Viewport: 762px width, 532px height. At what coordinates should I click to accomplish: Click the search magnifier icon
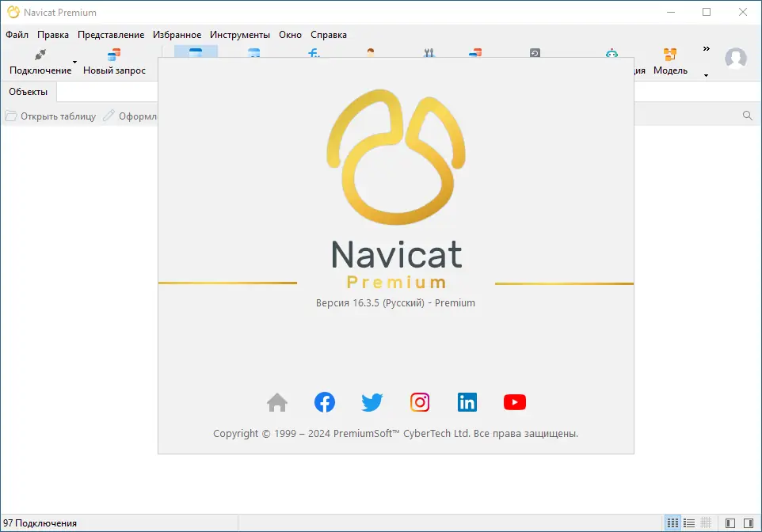748,116
